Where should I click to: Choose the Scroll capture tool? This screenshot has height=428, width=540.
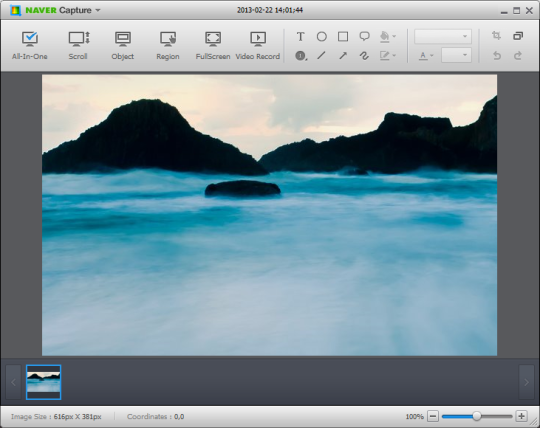click(78, 45)
